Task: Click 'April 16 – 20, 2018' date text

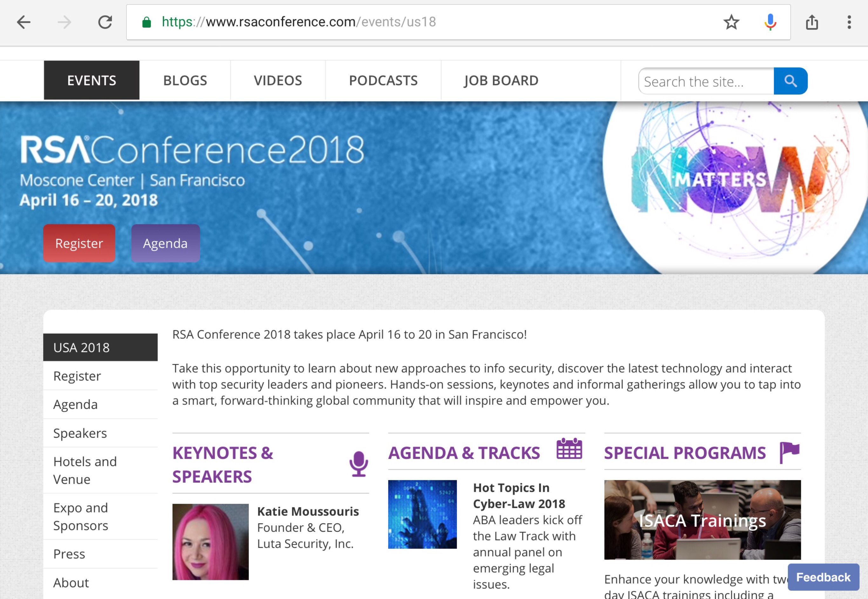Action: [x=89, y=200]
